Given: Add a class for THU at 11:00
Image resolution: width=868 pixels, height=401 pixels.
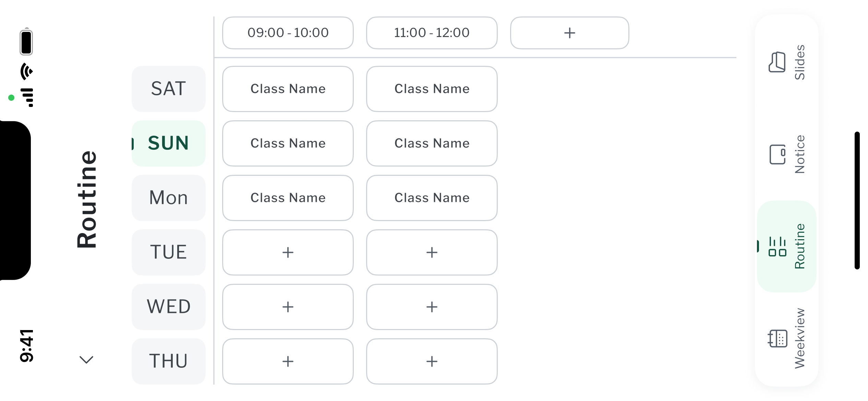Looking at the screenshot, I should 432,361.
